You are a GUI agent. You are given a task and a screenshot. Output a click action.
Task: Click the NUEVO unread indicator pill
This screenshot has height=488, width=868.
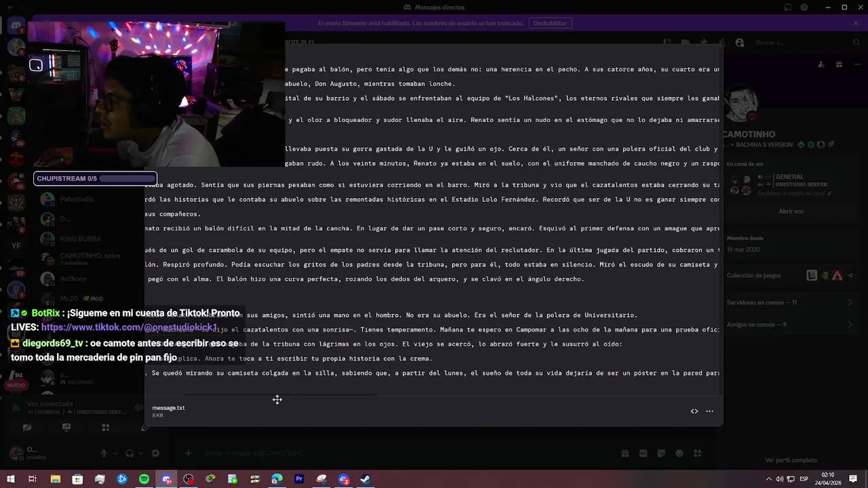tap(16, 385)
